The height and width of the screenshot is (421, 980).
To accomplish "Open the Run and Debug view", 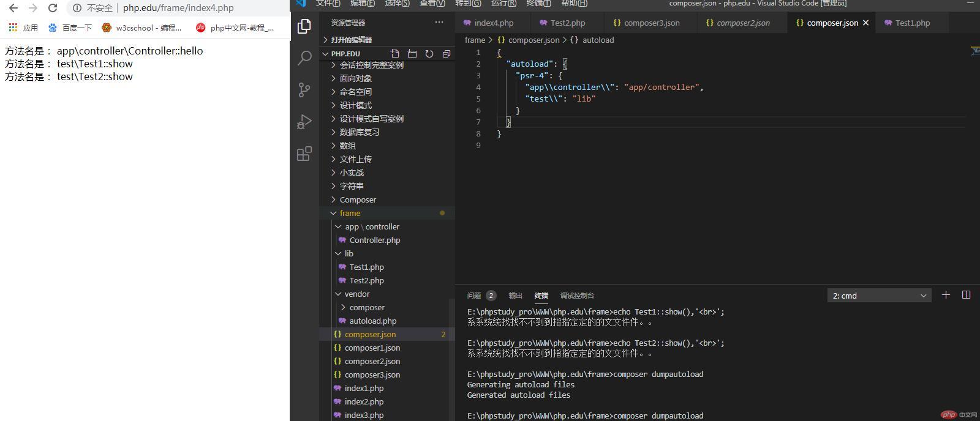I will [304, 122].
